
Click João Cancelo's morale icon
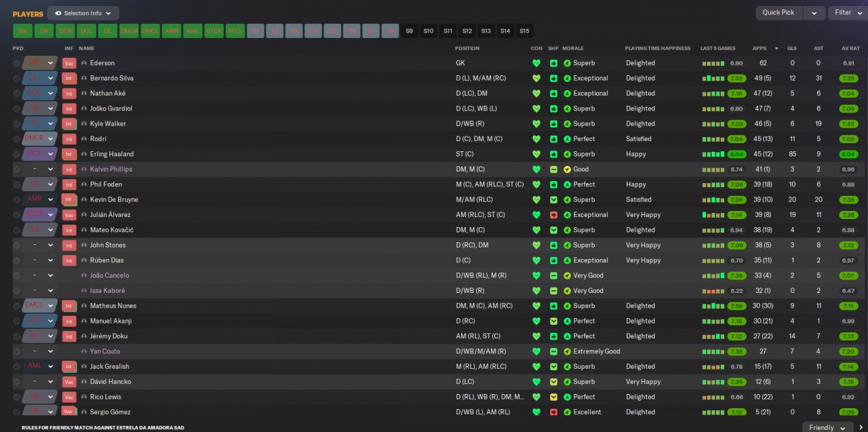point(567,275)
